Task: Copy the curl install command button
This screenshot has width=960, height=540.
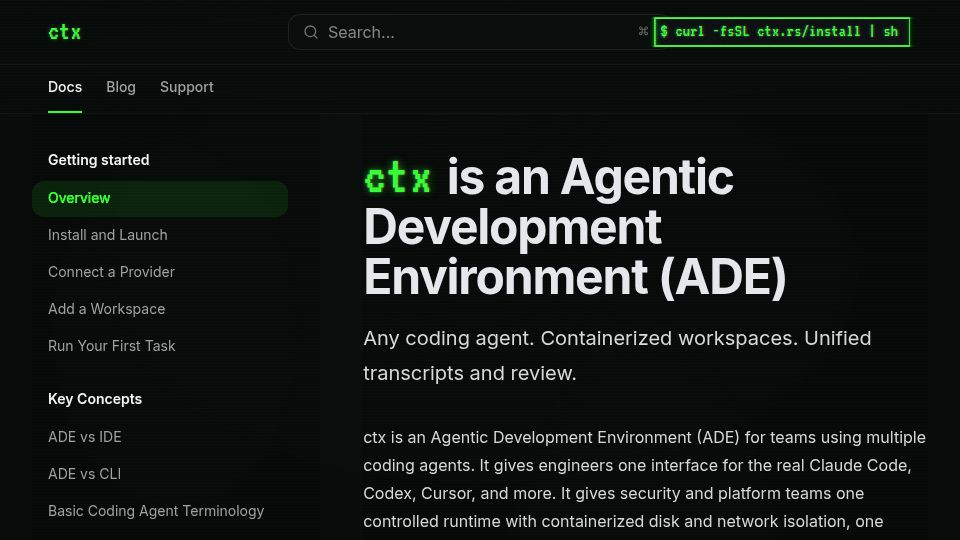Action: point(781,32)
